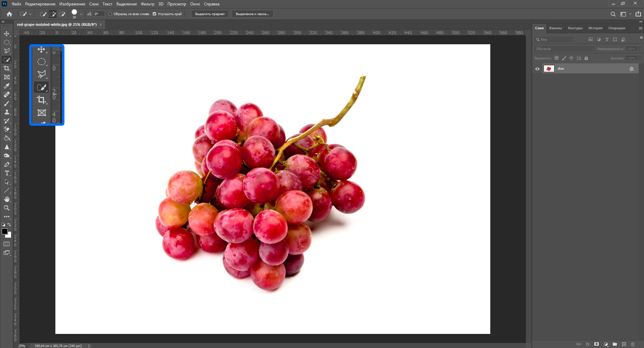Click the Home screen icon
The height and width of the screenshot is (348, 644).
(9, 14)
